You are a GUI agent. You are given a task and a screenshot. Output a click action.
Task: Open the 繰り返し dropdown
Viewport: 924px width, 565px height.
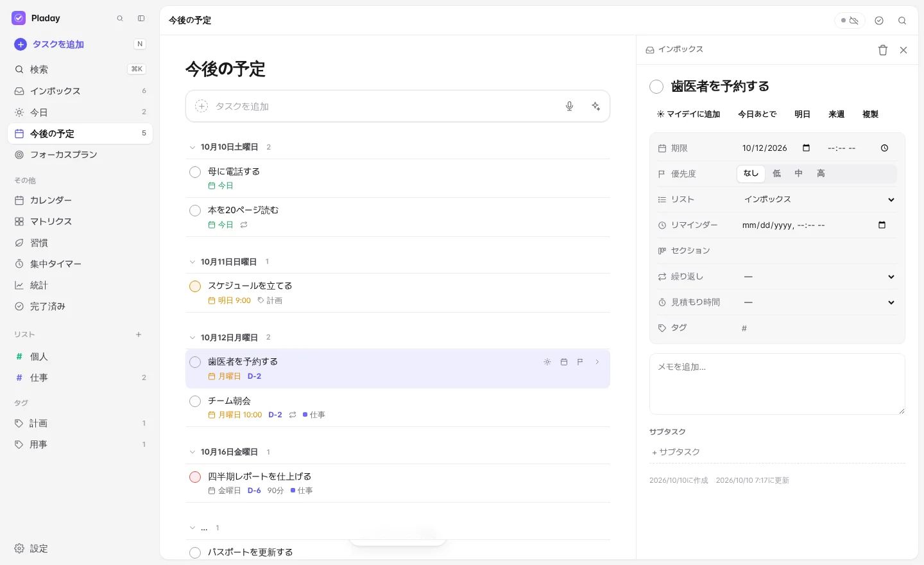click(x=819, y=277)
